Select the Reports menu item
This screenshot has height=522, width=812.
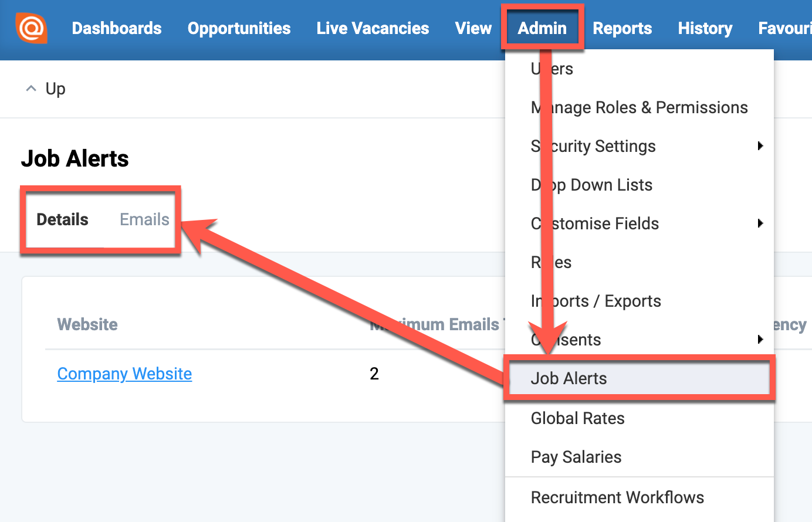pyautogui.click(x=622, y=28)
